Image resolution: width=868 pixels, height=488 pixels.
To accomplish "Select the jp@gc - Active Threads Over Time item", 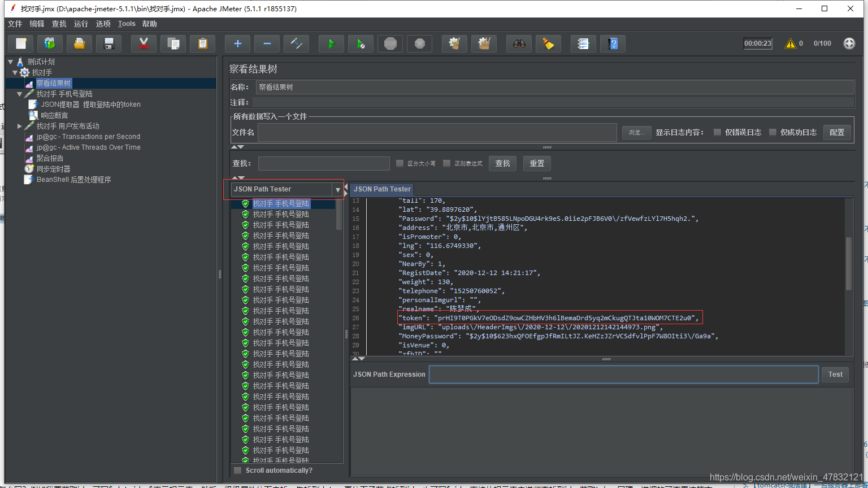I will [83, 147].
